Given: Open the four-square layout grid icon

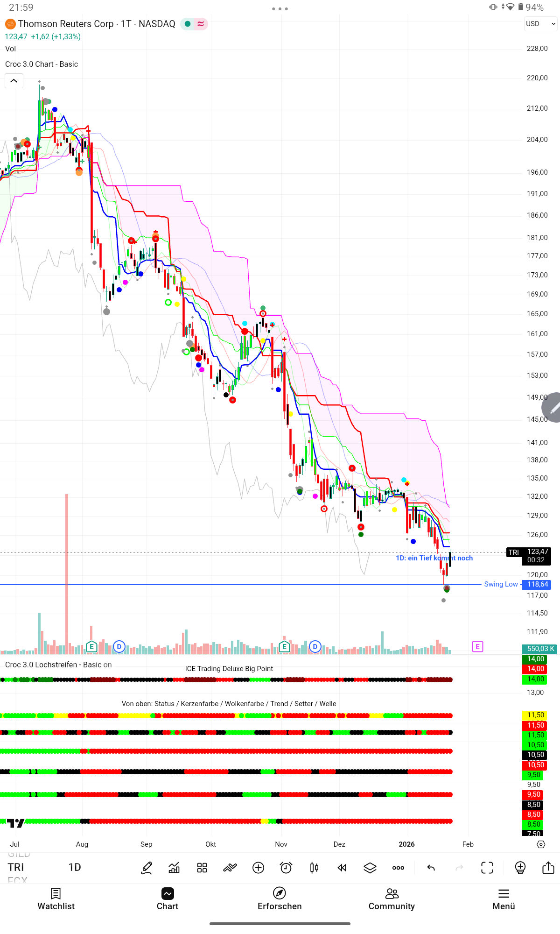Looking at the screenshot, I should (x=202, y=868).
